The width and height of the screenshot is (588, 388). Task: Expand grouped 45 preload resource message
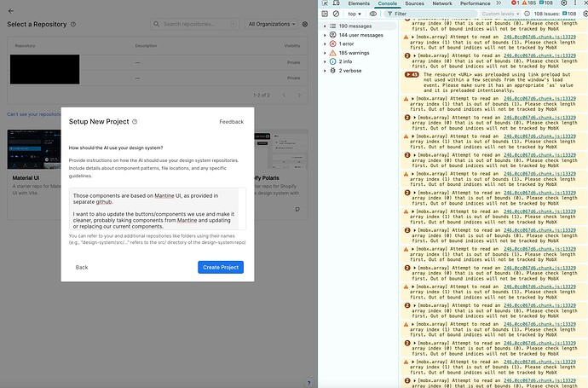pyautogui.click(x=412, y=75)
